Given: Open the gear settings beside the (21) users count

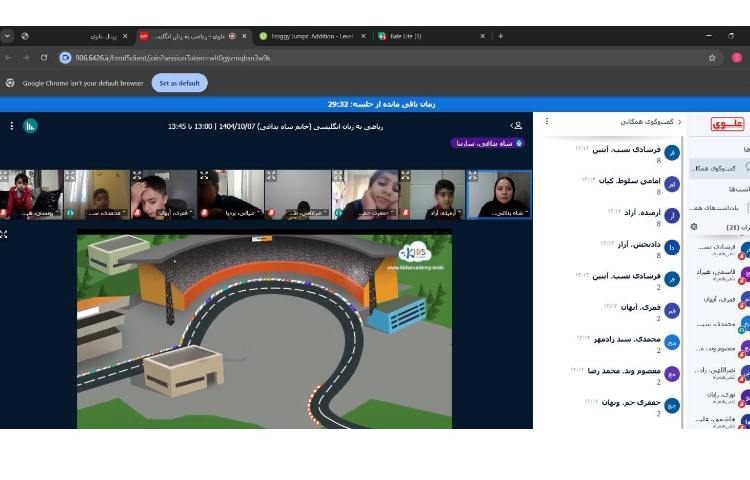Looking at the screenshot, I should point(694,227).
